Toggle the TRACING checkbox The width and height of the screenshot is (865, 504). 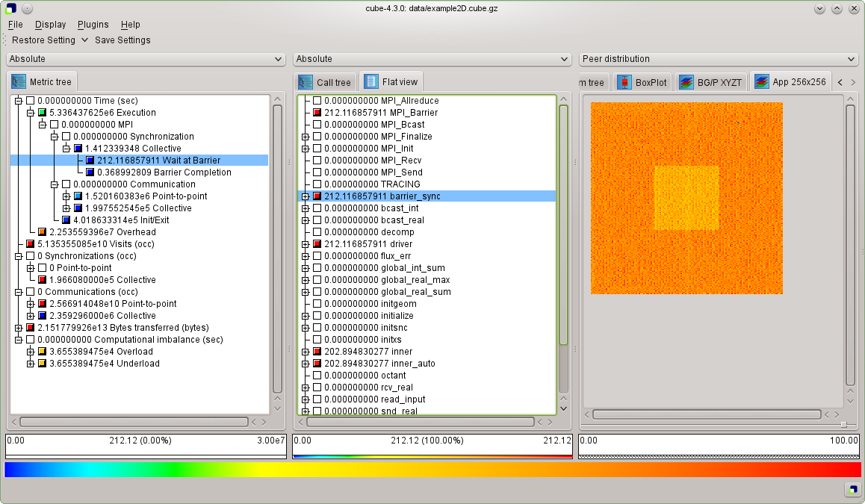click(317, 184)
